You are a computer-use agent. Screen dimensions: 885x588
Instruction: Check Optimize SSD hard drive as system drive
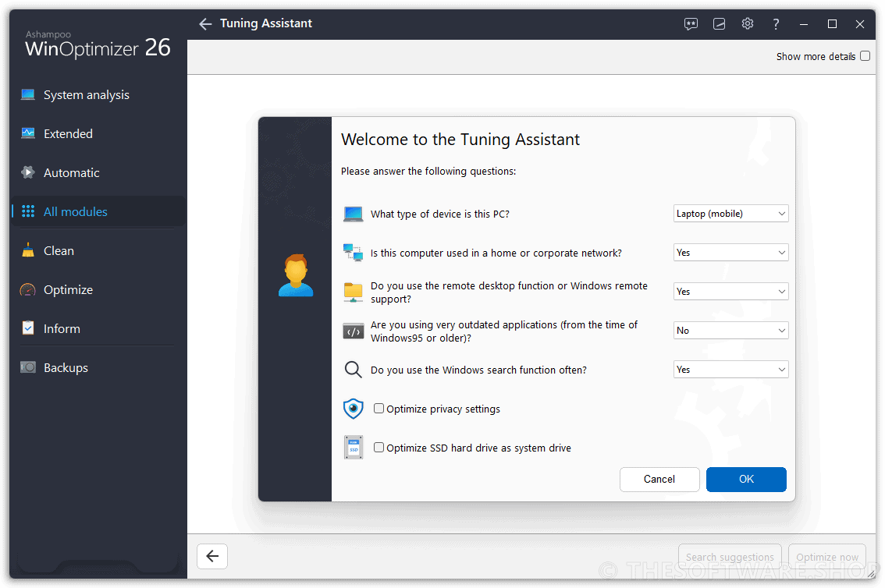(379, 447)
